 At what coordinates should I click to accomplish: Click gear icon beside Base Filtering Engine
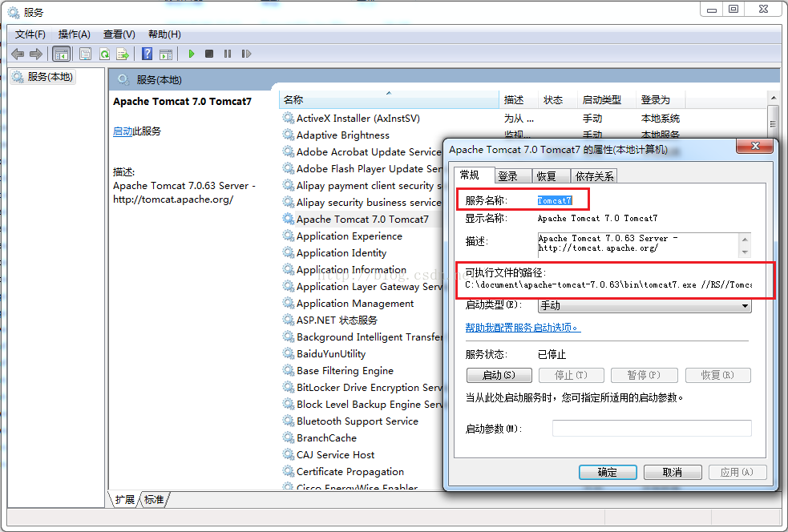coord(288,370)
